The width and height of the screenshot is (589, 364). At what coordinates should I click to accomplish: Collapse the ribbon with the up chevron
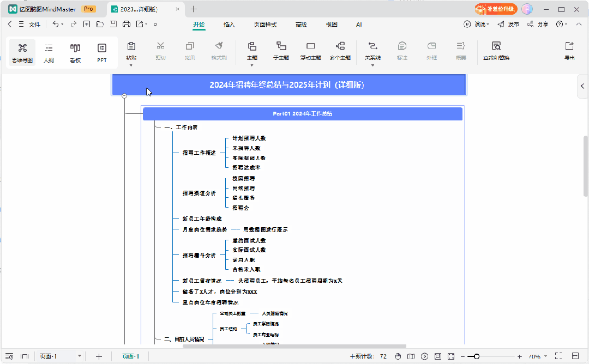579,25
